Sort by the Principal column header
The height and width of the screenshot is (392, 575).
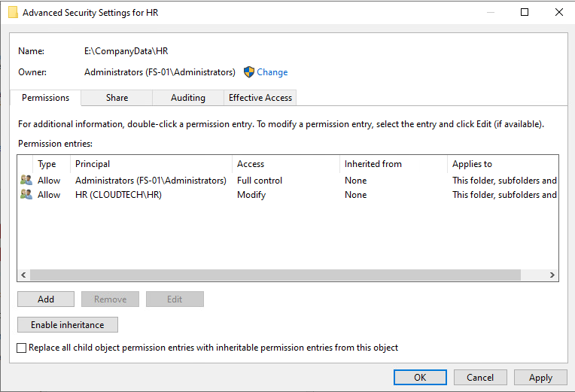151,164
